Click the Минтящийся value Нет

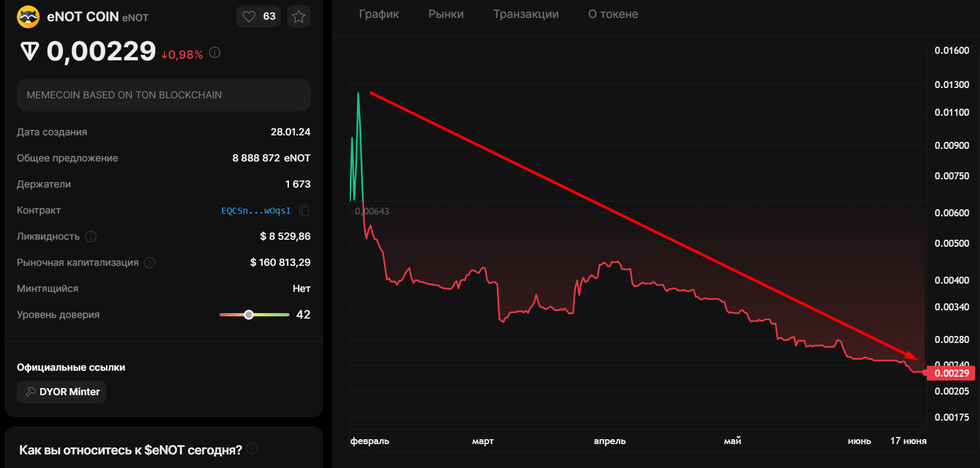tap(301, 289)
